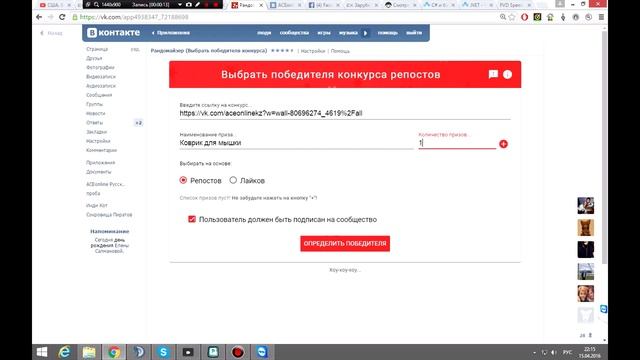
Task: Click the VKontakte logo
Action: coord(113,33)
